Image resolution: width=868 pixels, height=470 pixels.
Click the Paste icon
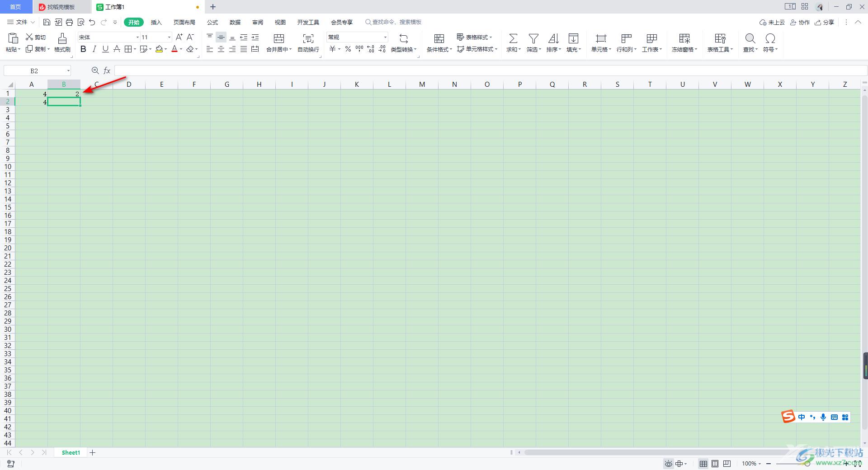click(13, 38)
